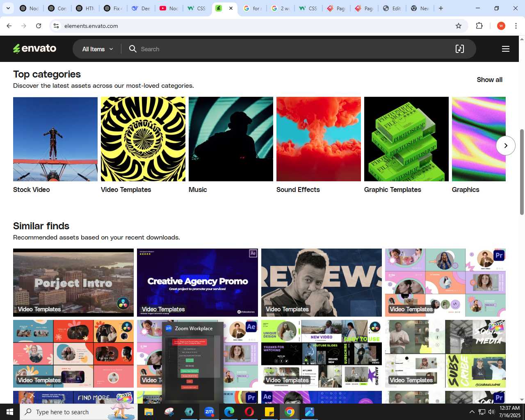Screen dimensions: 525x420
Task: Click DaVinci Resolve badge on Unique Design card
Action: tap(375, 327)
